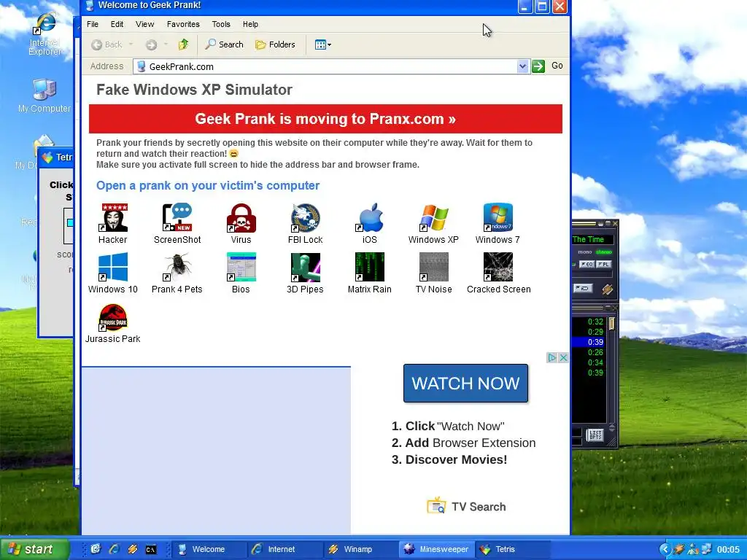This screenshot has height=560, width=747.
Task: Toggle the Winamp EQ button
Action: click(x=587, y=264)
